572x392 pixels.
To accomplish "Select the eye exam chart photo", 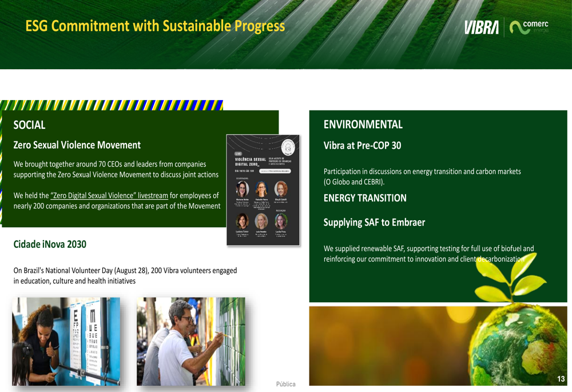I will point(66,341).
